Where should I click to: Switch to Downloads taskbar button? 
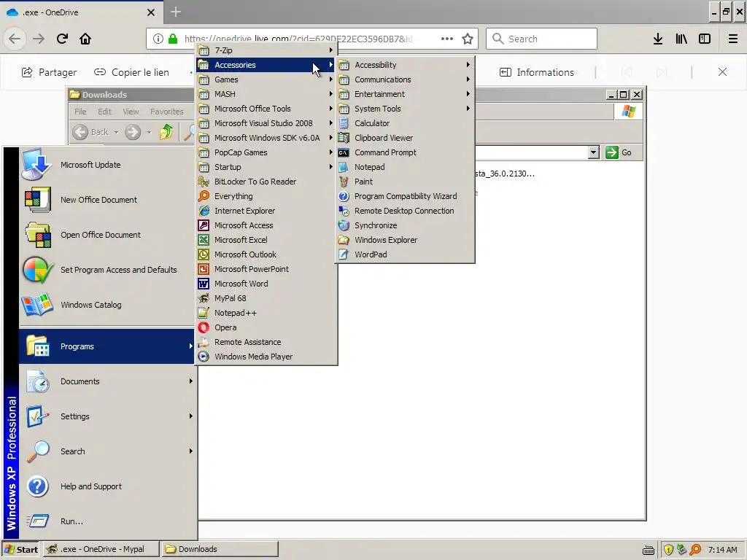220,549
